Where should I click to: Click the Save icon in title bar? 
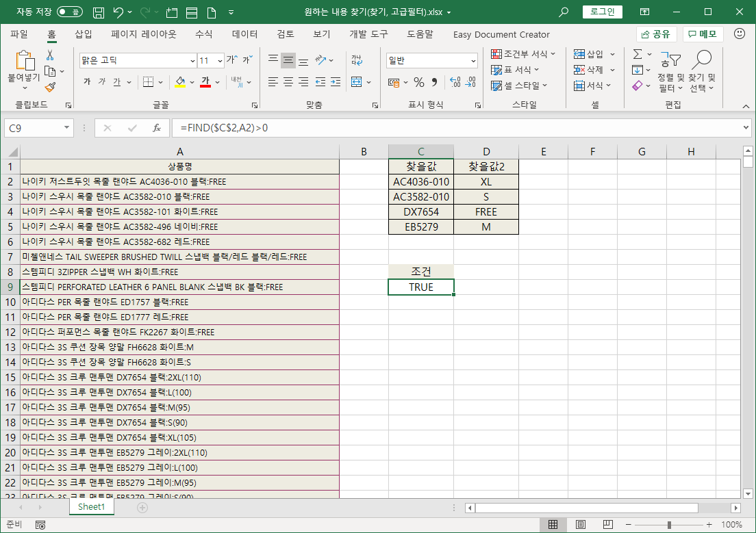pos(99,12)
